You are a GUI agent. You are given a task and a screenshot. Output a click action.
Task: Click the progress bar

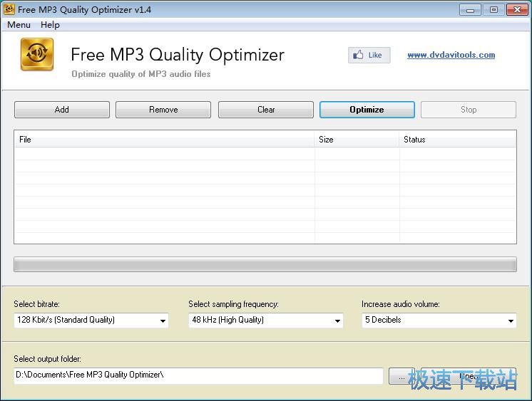[x=265, y=265]
